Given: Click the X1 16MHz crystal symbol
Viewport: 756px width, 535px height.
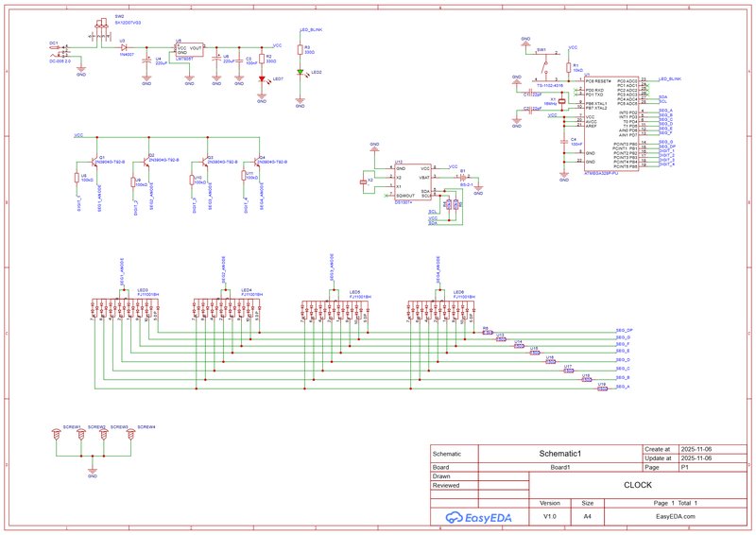Looking at the screenshot, I should coord(561,102).
